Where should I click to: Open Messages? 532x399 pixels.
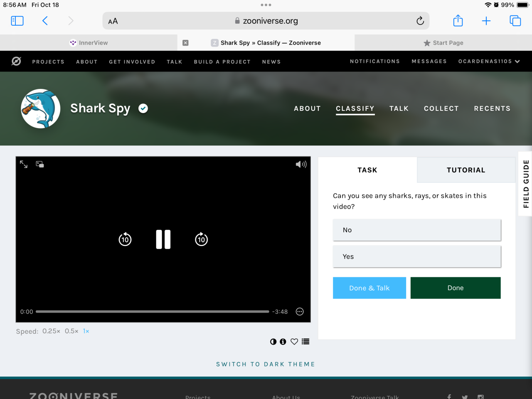point(429,62)
